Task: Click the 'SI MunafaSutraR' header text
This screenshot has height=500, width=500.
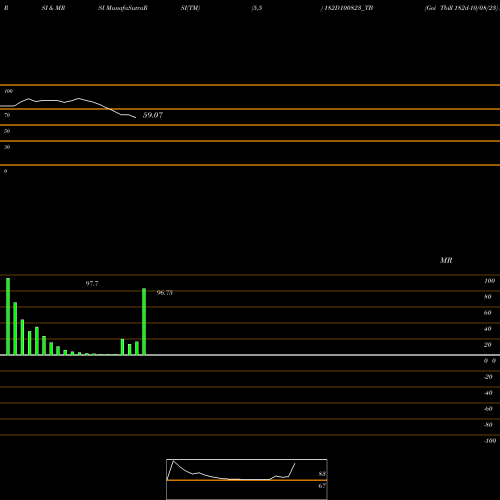Action: [123, 8]
